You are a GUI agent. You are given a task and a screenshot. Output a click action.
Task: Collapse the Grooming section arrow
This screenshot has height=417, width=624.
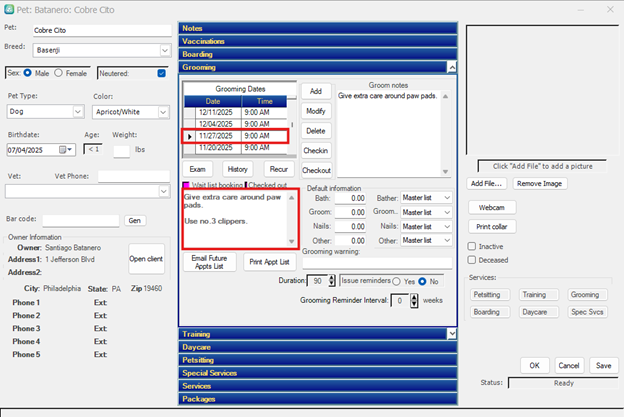tap(452, 67)
